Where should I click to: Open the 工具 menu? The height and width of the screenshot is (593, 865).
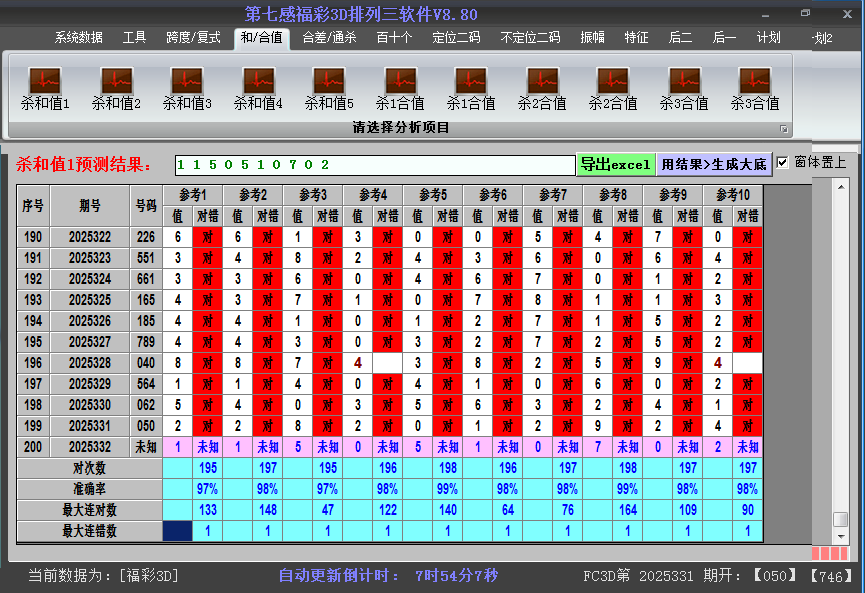[135, 38]
